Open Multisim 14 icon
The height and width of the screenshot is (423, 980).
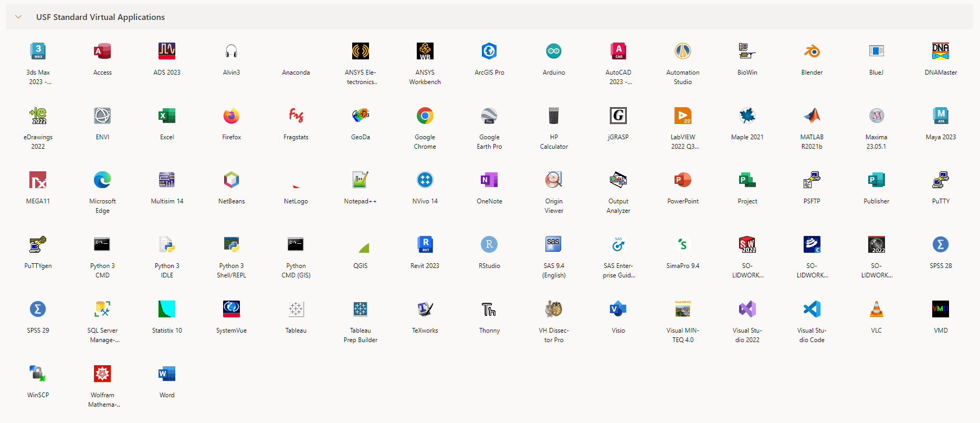click(x=167, y=180)
